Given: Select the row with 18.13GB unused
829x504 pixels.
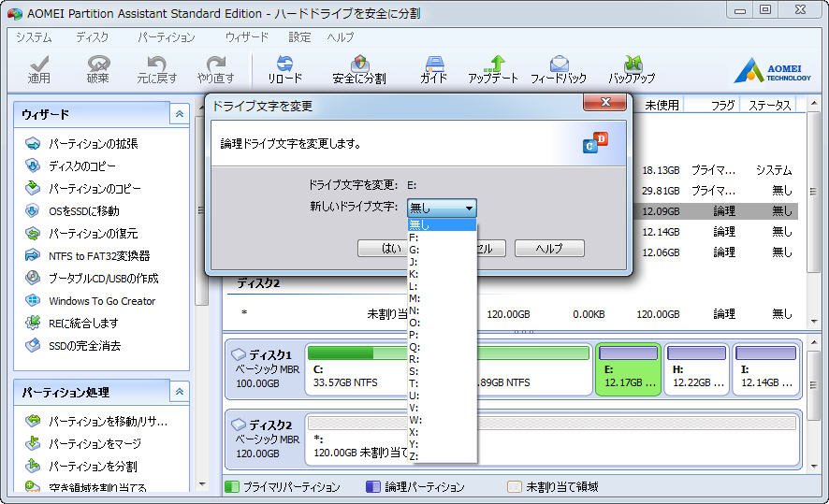Looking at the screenshot, I should click(716, 170).
